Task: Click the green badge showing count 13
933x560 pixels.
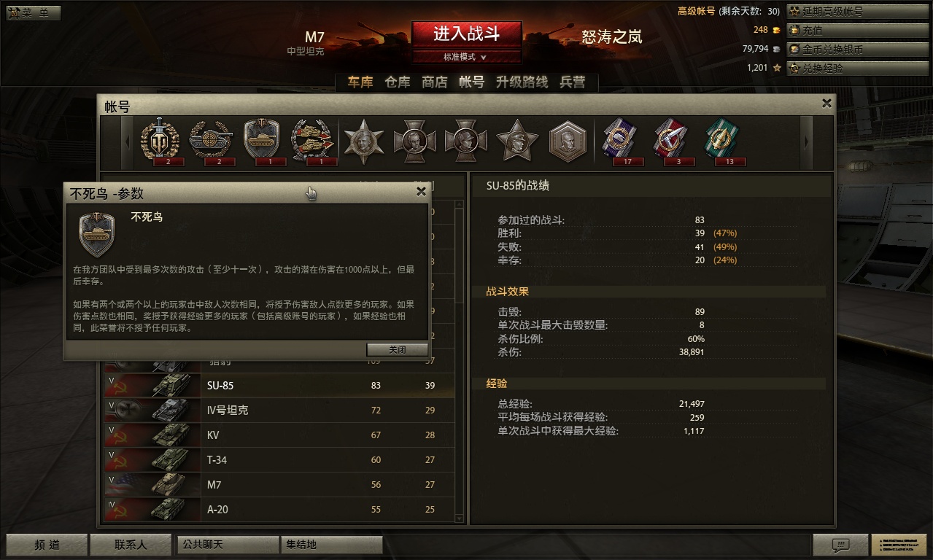Action: click(x=721, y=139)
